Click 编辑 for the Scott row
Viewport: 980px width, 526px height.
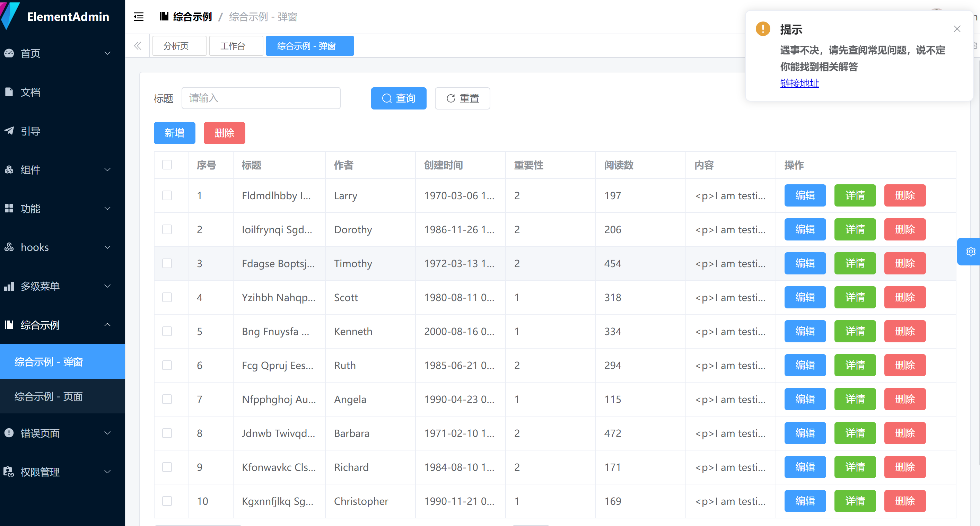pos(805,297)
